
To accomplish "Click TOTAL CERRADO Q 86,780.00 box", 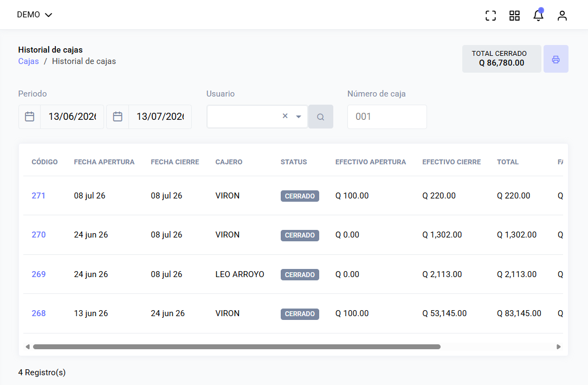I will pos(501,59).
